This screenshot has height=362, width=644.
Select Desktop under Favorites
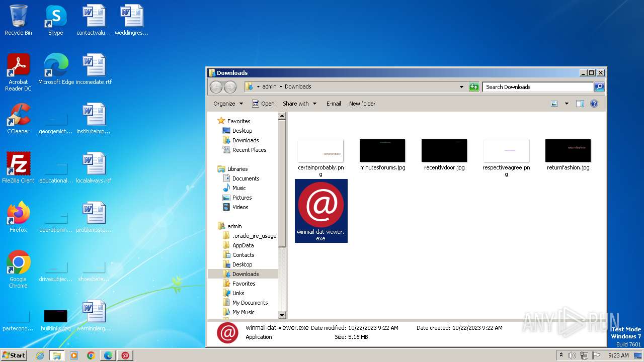click(243, 131)
